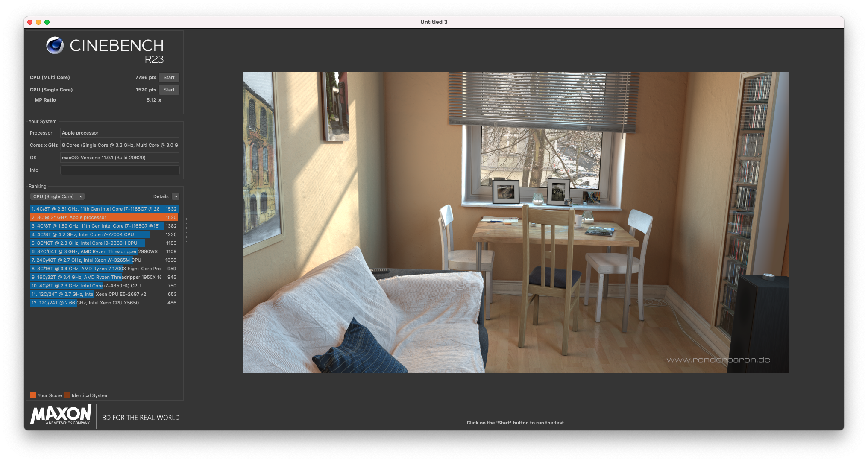Click the Processor field showing Apple processor
The height and width of the screenshot is (462, 868).
coord(120,133)
